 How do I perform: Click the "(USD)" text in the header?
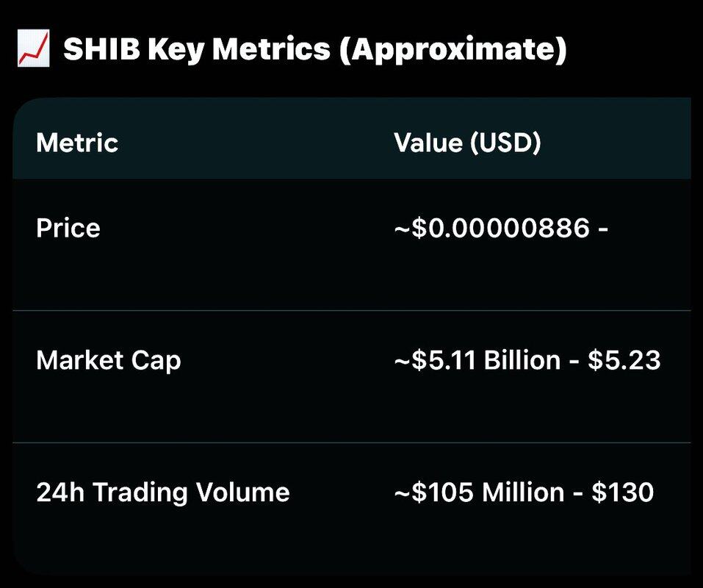(505, 143)
